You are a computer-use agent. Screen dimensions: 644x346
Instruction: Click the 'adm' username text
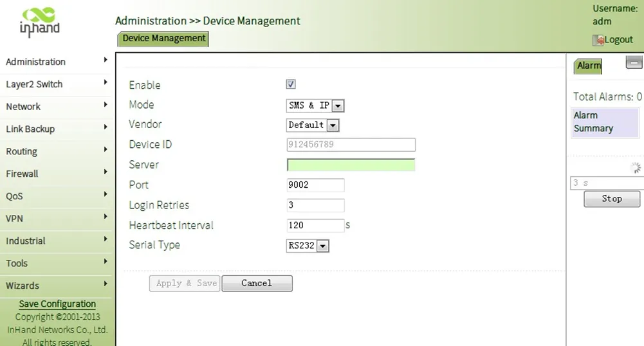(602, 21)
